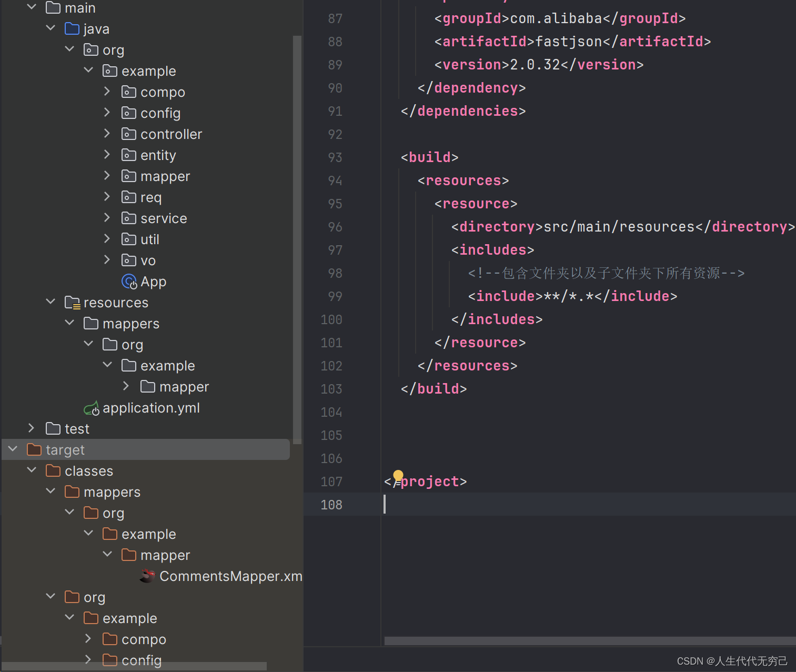The width and height of the screenshot is (796, 672).
Task: Click the mappers folder icon under resources
Action: [x=91, y=324]
